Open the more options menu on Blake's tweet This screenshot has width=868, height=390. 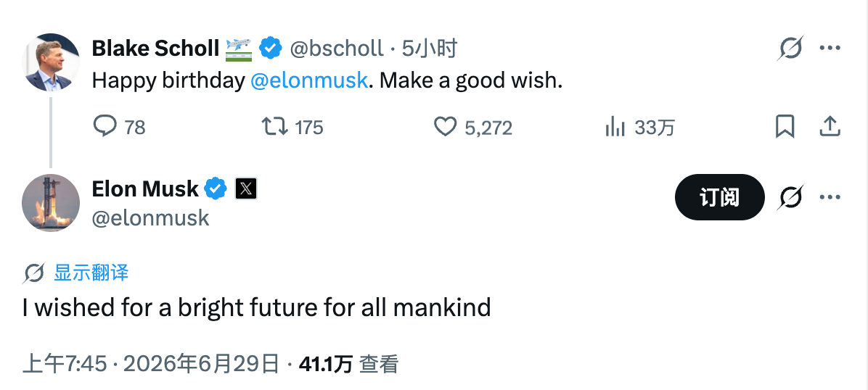coord(830,48)
